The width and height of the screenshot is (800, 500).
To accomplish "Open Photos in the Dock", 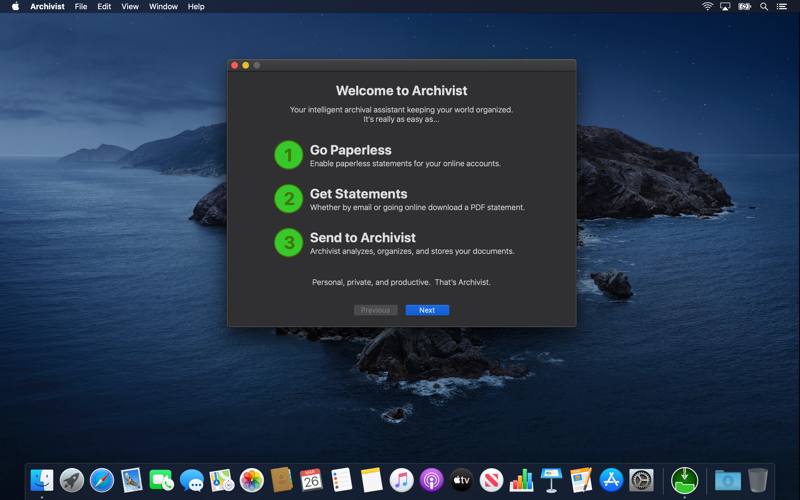I will 252,480.
